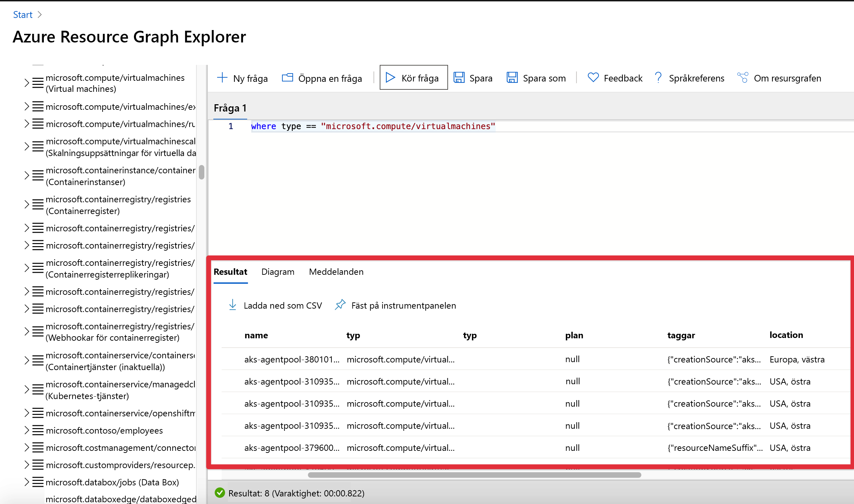Screen dimensions: 854x504
Task: Click the list icon beside Webhookar för containerregister
Action: [x=38, y=332]
